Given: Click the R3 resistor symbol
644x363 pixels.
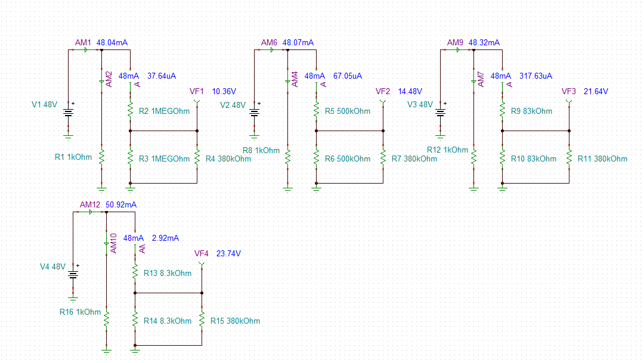Looking at the screenshot, I should (130, 157).
